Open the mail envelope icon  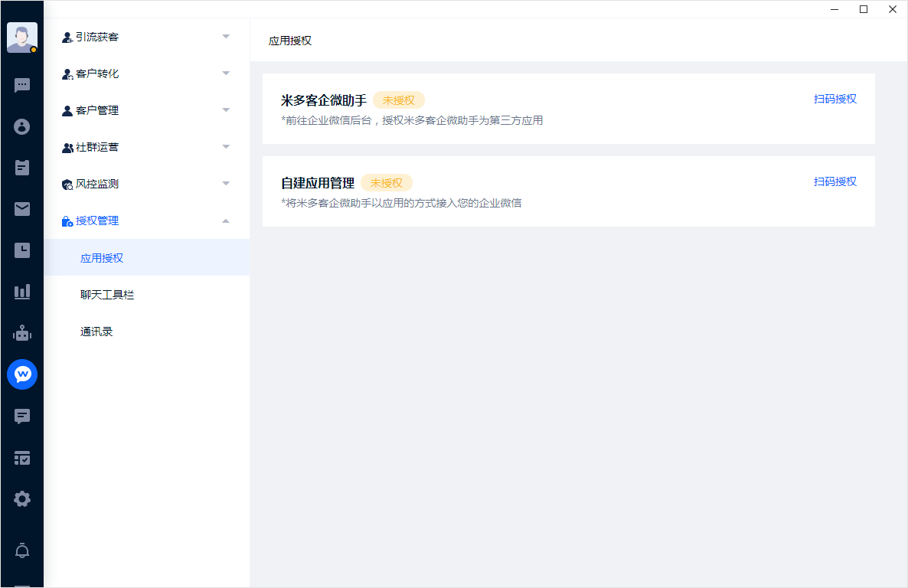tap(22, 209)
